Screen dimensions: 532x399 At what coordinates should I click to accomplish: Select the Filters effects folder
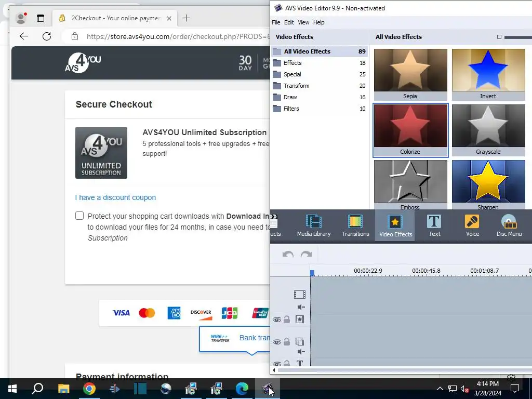pos(320,109)
